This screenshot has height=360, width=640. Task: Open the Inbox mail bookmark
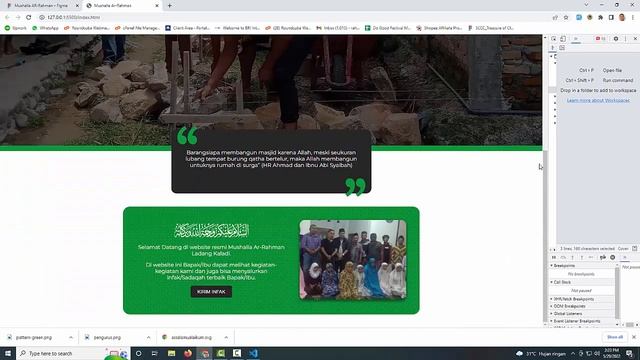click(338, 28)
